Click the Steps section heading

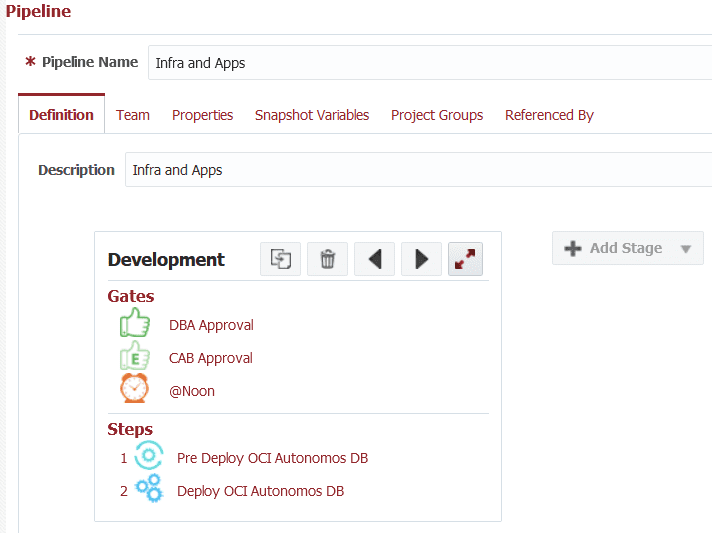[130, 429]
